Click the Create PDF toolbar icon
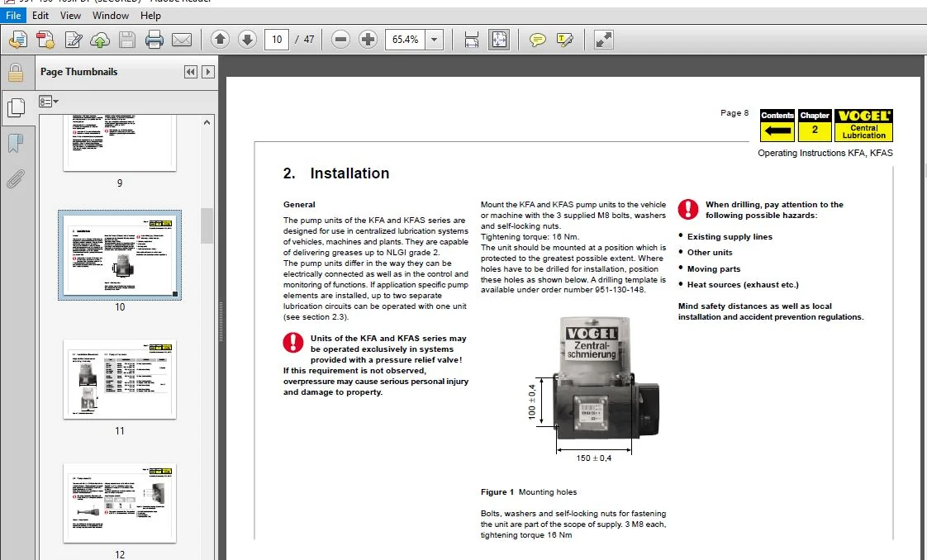The width and height of the screenshot is (927, 560). click(x=45, y=40)
